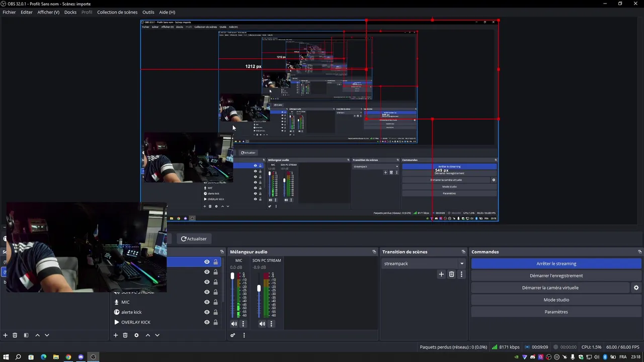This screenshot has height=362, width=644.
Task: Click the NVIDIA tray icon
Action: [x=516, y=357]
